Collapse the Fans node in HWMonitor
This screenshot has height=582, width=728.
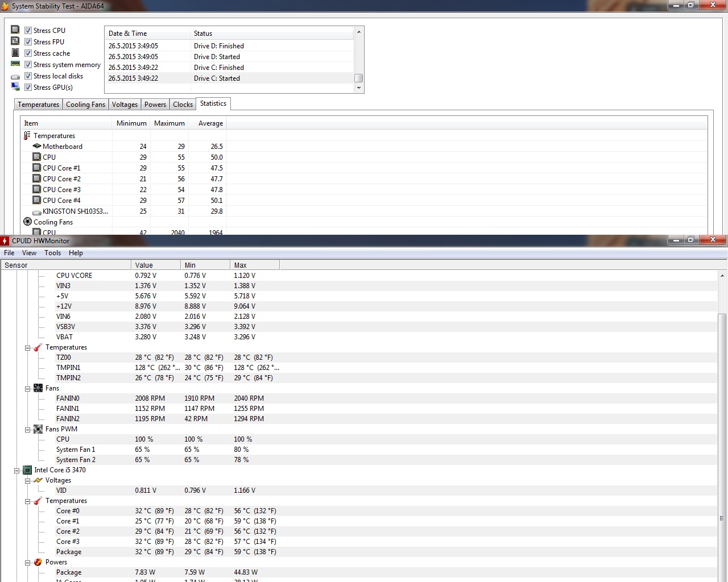tap(27, 389)
